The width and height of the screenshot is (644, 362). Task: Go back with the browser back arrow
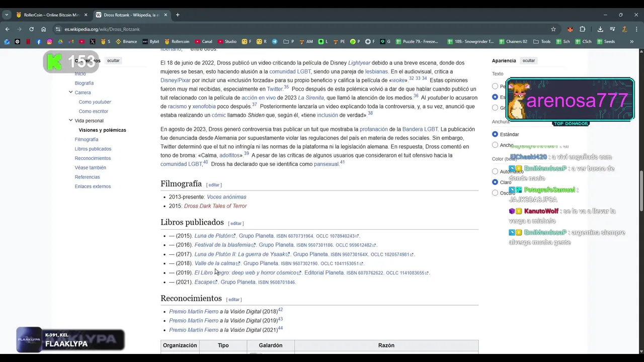7,29
